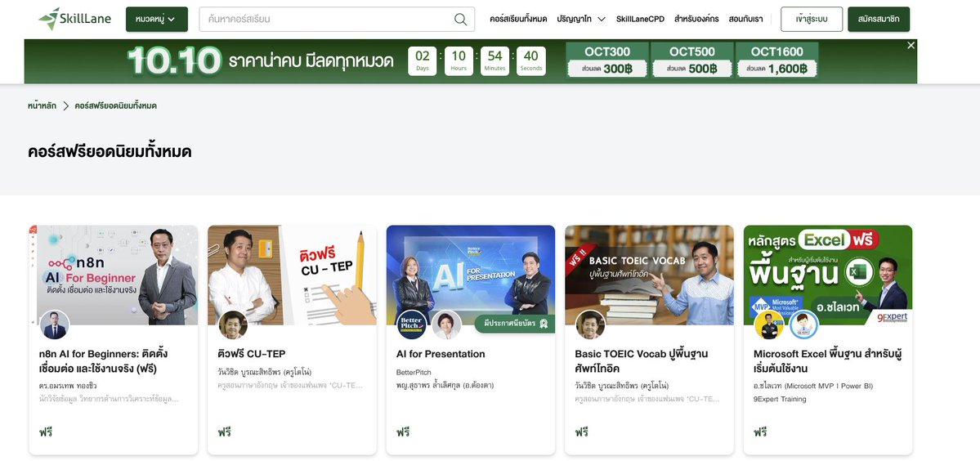Click ฟรี price on Basic TOEIC Vocab card
The width and height of the screenshot is (980, 461).
[x=582, y=432]
